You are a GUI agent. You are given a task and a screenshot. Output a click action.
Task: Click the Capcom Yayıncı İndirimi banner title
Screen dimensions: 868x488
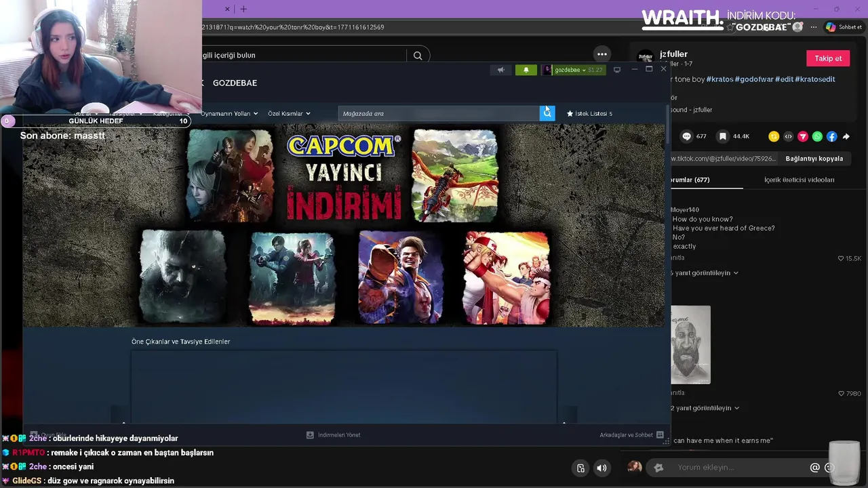(x=344, y=176)
